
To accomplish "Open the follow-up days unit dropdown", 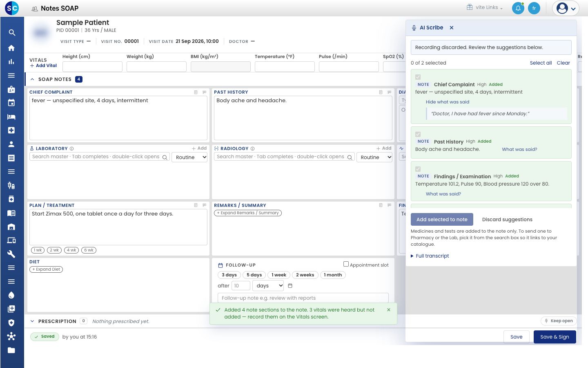I will tap(268, 286).
